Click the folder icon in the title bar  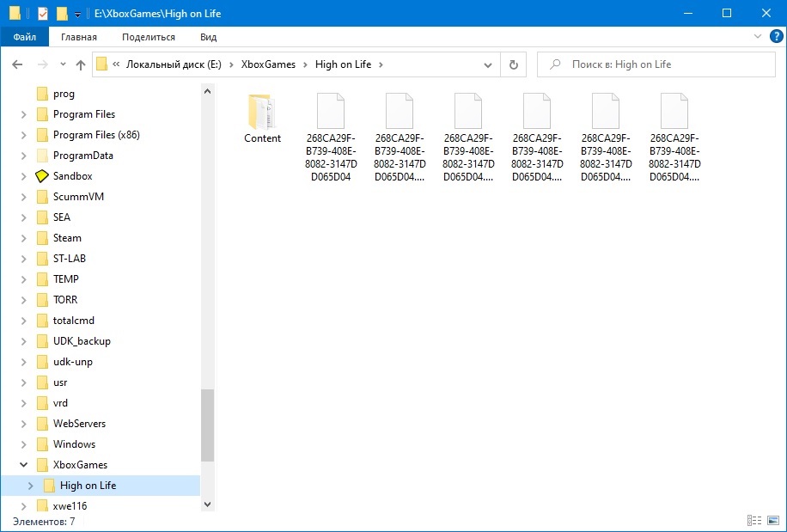(15, 14)
